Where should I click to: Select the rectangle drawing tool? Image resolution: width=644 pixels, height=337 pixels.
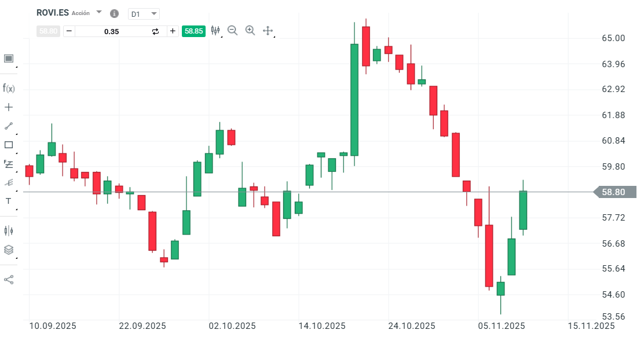(8, 145)
